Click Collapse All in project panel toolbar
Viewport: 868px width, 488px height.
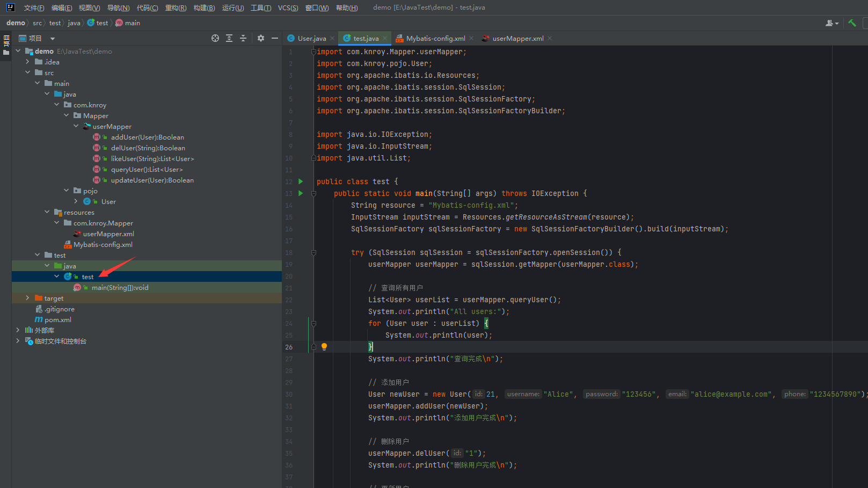(243, 38)
